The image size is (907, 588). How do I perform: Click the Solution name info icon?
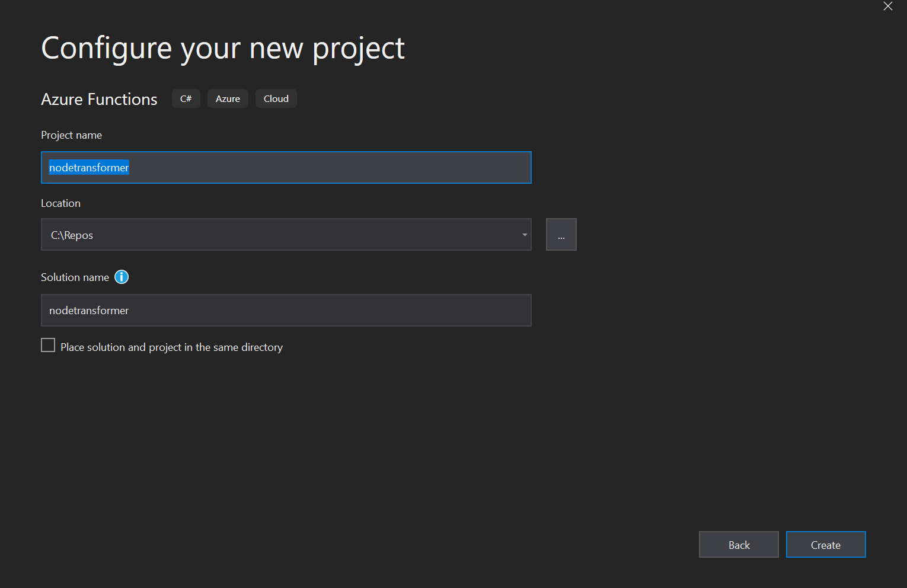tap(122, 277)
